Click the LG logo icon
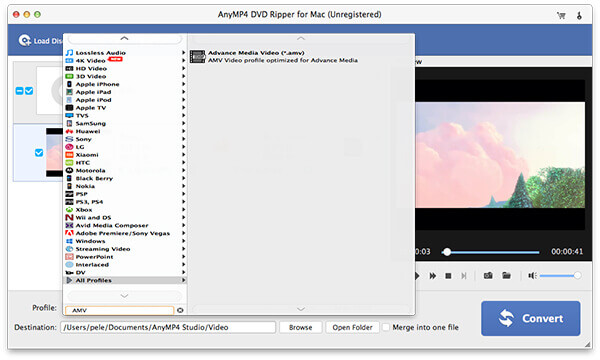Image resolution: width=600 pixels, height=360 pixels. 69,147
